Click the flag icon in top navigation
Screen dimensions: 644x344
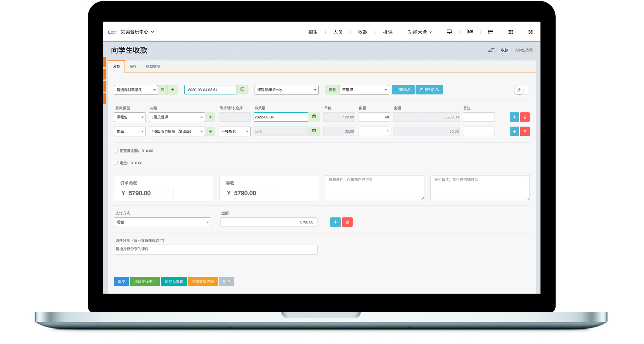click(x=470, y=32)
